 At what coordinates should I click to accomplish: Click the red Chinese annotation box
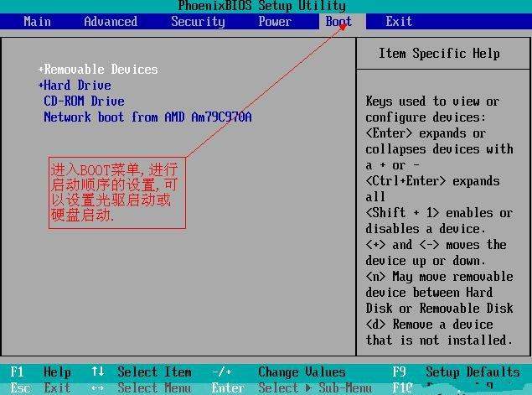114,190
